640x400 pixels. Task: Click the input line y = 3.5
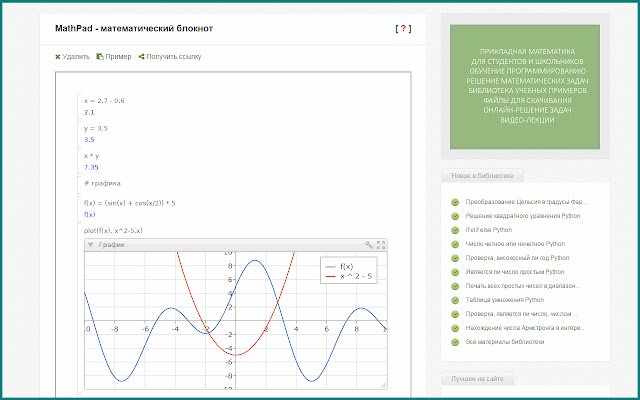pyautogui.click(x=96, y=128)
